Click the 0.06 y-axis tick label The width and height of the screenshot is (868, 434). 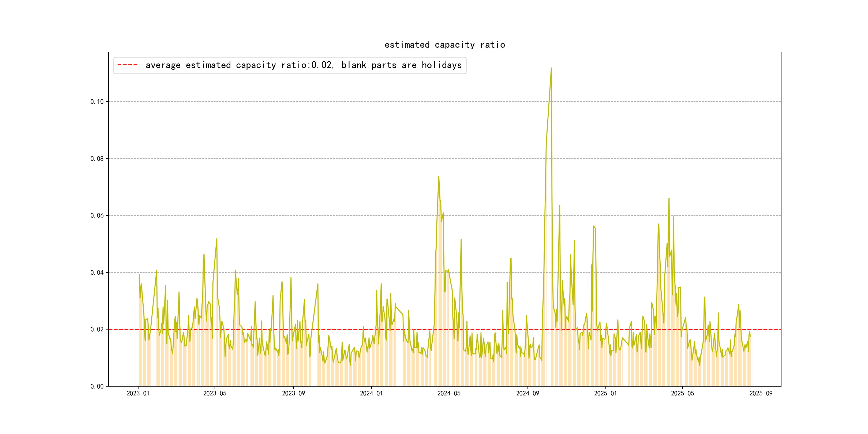pyautogui.click(x=97, y=216)
